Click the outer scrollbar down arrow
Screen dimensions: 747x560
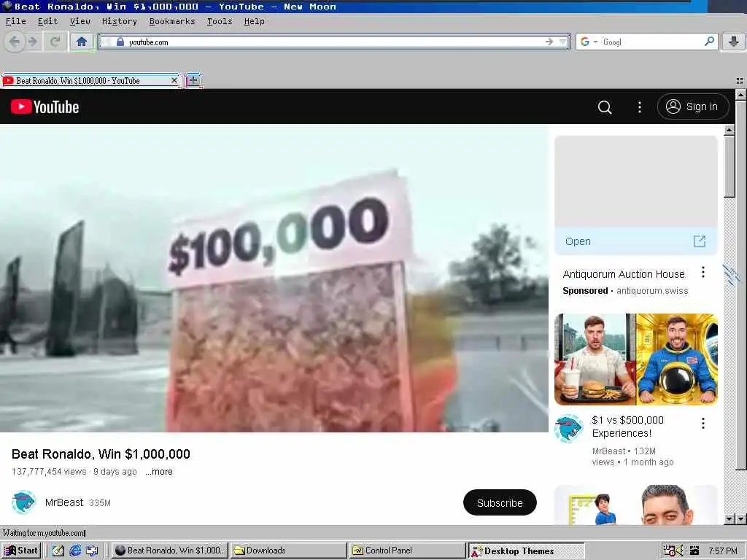coord(741,519)
